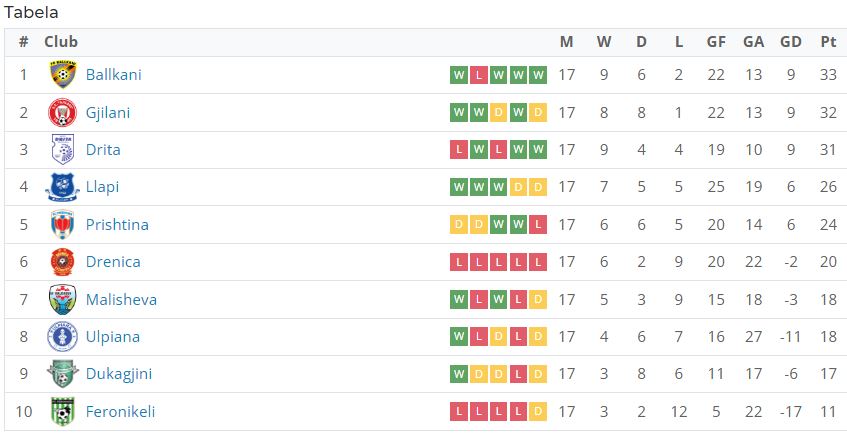Click the Pt points column header
The height and width of the screenshot is (433, 847).
click(828, 42)
